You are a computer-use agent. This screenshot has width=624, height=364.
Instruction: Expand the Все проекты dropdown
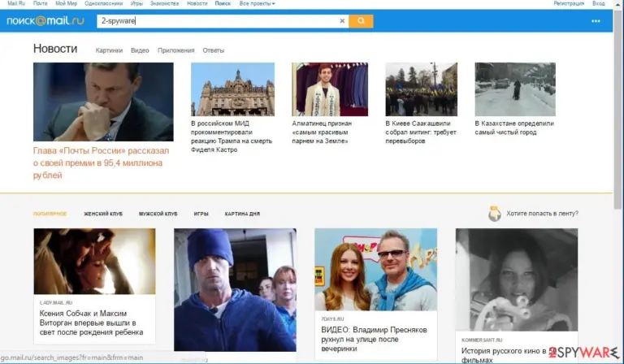pyautogui.click(x=257, y=3)
